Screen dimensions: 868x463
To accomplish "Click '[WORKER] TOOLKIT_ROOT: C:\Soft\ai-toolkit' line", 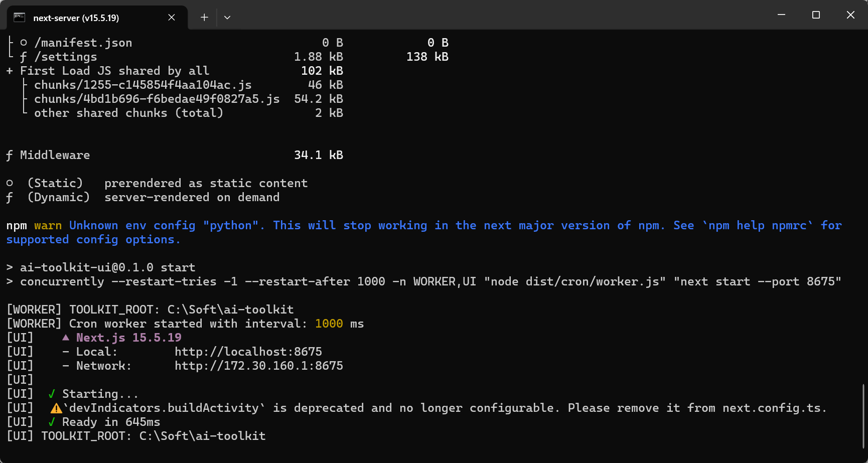I will pyautogui.click(x=150, y=310).
